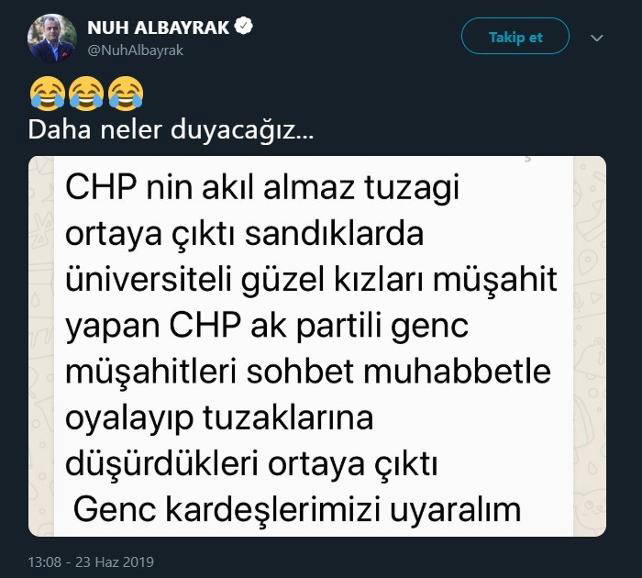Image resolution: width=642 pixels, height=578 pixels.
Task: Expand the tweet options chevron menu
Action: click(x=597, y=38)
